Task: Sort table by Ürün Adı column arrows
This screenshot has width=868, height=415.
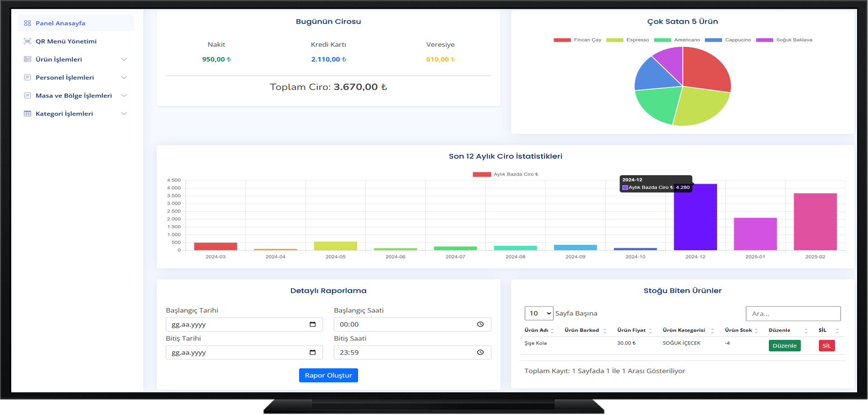Action: point(552,331)
